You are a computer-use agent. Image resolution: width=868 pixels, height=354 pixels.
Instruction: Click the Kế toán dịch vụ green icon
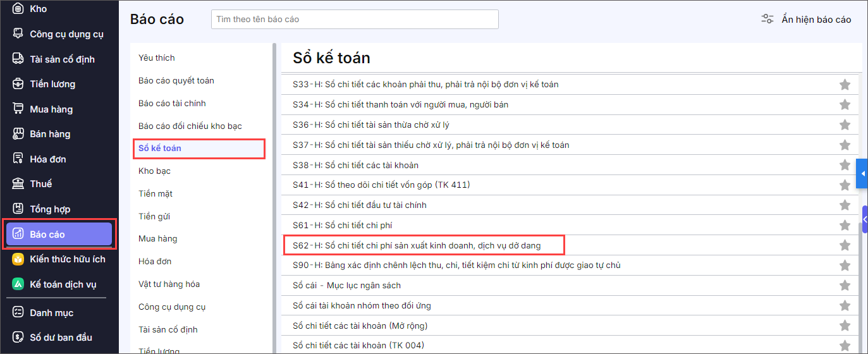click(x=18, y=284)
